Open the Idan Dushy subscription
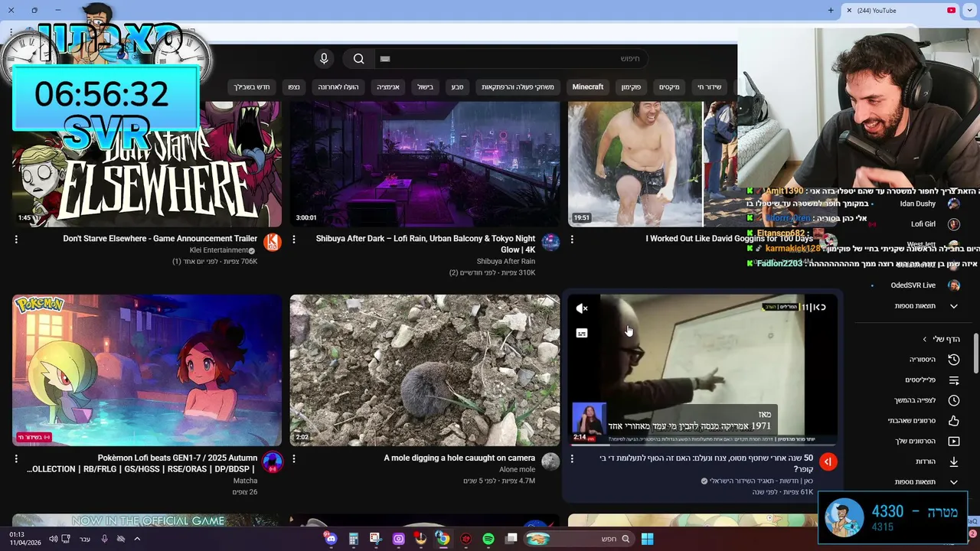This screenshot has height=551, width=980. tap(918, 204)
